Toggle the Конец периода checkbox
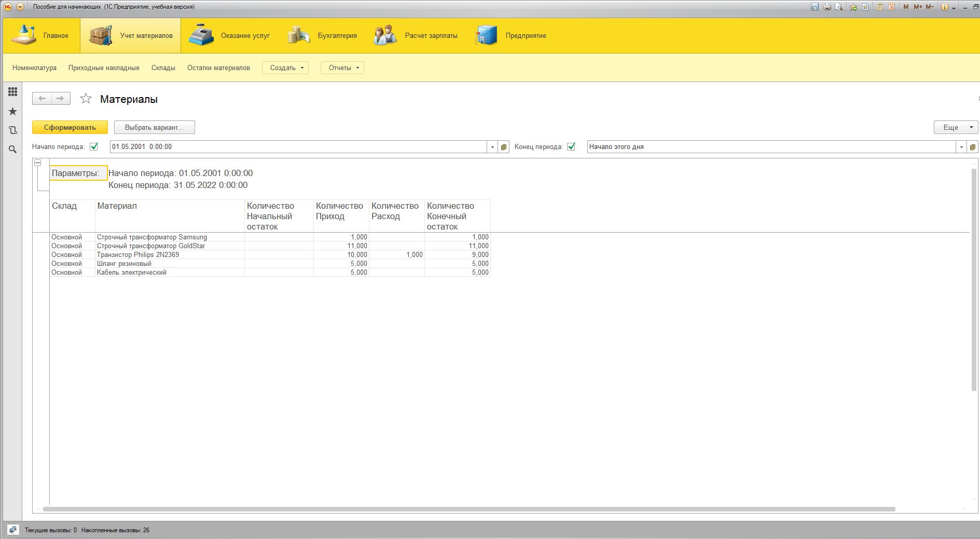 coord(571,146)
